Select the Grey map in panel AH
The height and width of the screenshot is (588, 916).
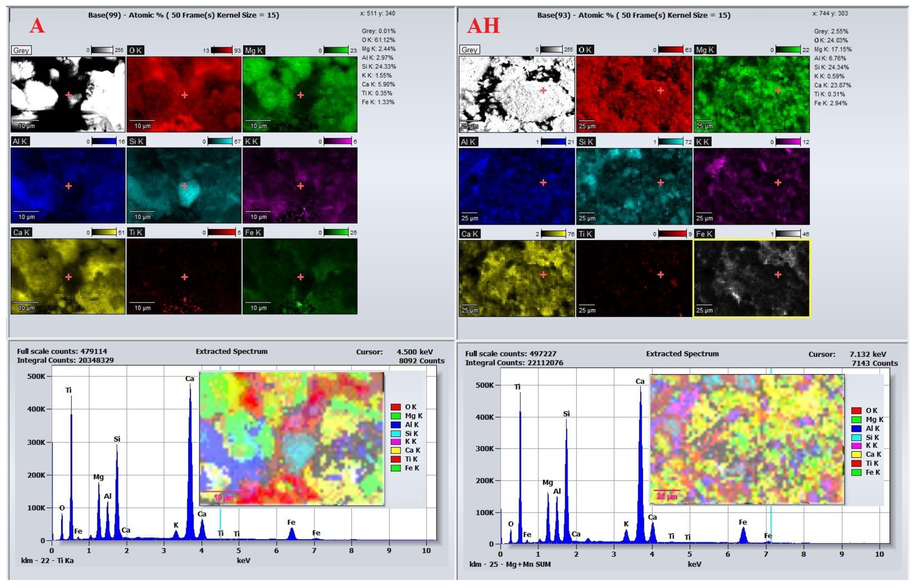pos(517,94)
